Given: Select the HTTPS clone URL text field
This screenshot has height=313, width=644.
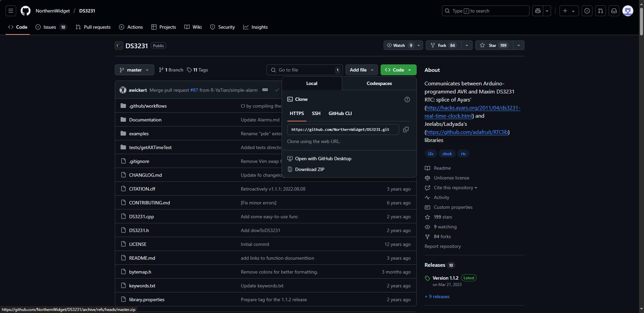Looking at the screenshot, I should 343,130.
